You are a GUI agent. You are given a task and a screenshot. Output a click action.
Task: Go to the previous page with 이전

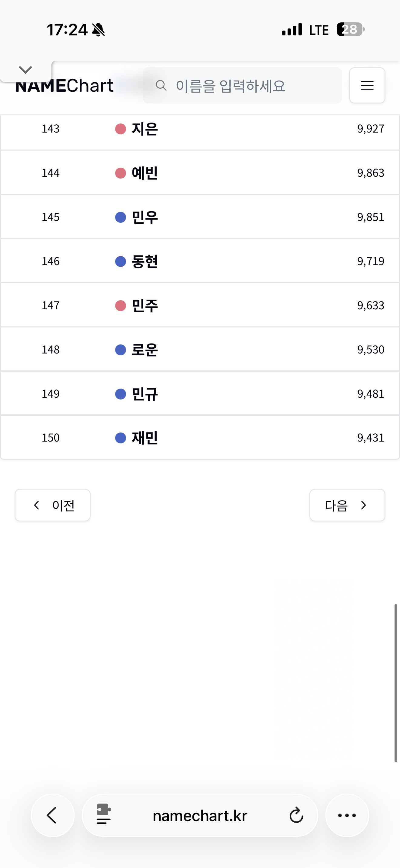coord(53,505)
